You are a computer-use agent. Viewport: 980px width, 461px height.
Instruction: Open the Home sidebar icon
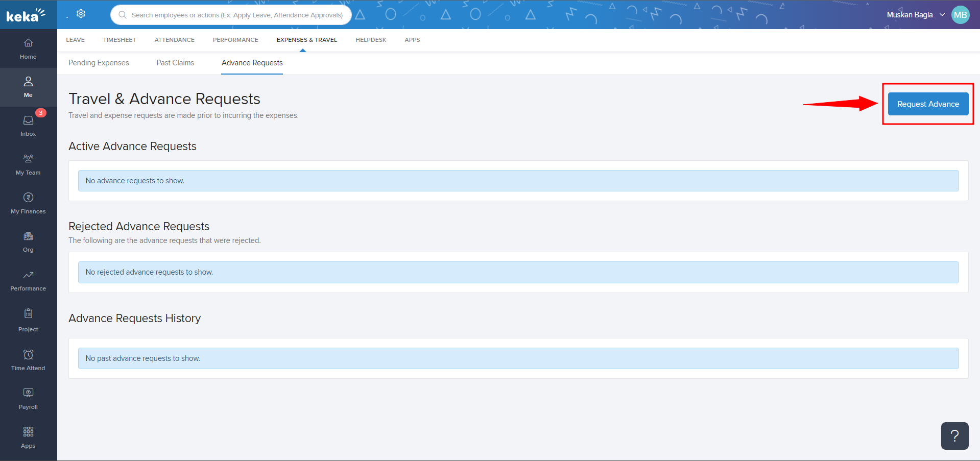click(x=28, y=48)
